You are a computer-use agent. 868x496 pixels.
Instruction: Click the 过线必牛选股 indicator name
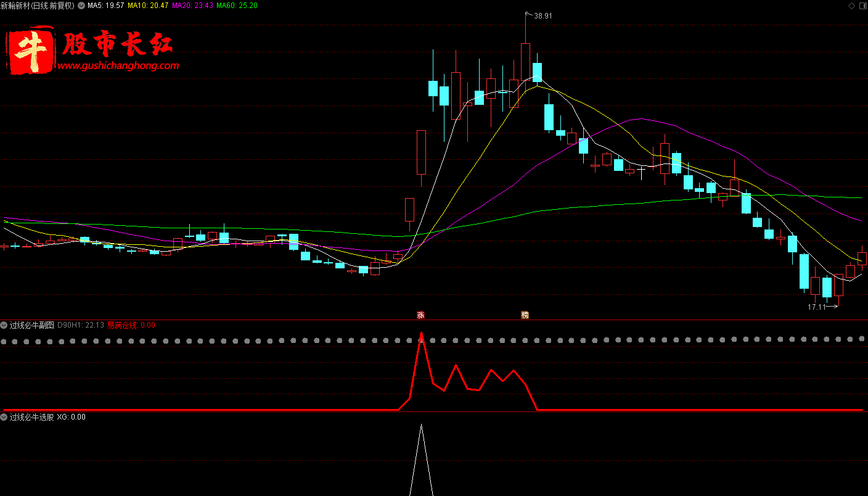[32, 417]
